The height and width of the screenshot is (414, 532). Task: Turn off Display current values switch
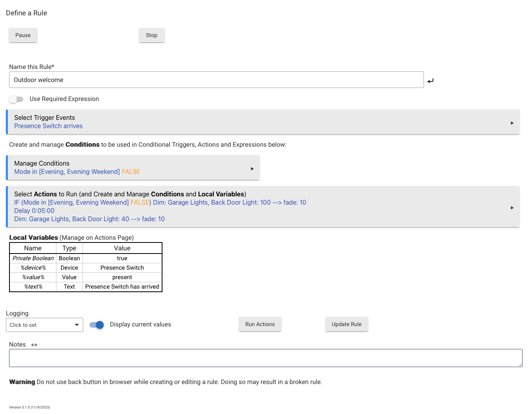pos(97,325)
